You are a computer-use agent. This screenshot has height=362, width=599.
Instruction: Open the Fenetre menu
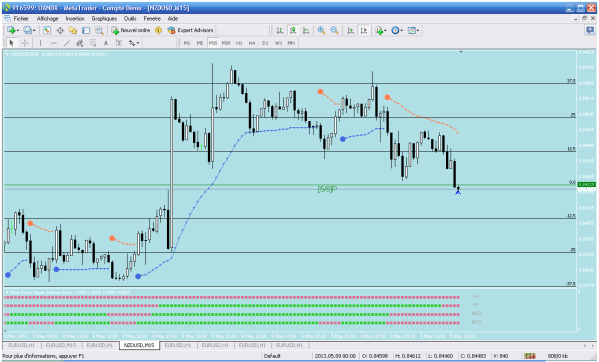(x=152, y=18)
